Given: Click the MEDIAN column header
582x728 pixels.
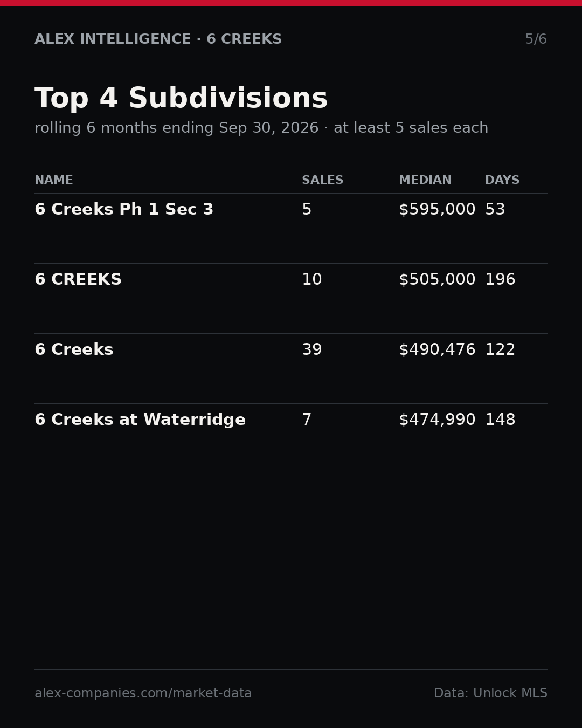Looking at the screenshot, I should (x=425, y=180).
